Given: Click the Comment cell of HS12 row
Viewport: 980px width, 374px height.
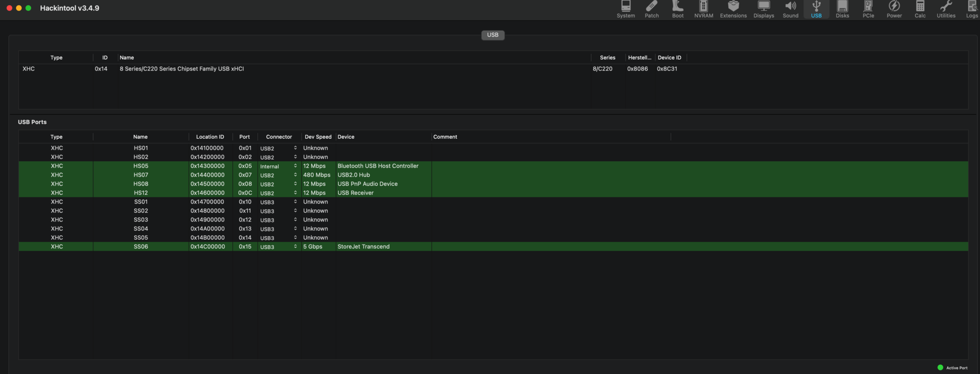Looking at the screenshot, I should (x=550, y=193).
